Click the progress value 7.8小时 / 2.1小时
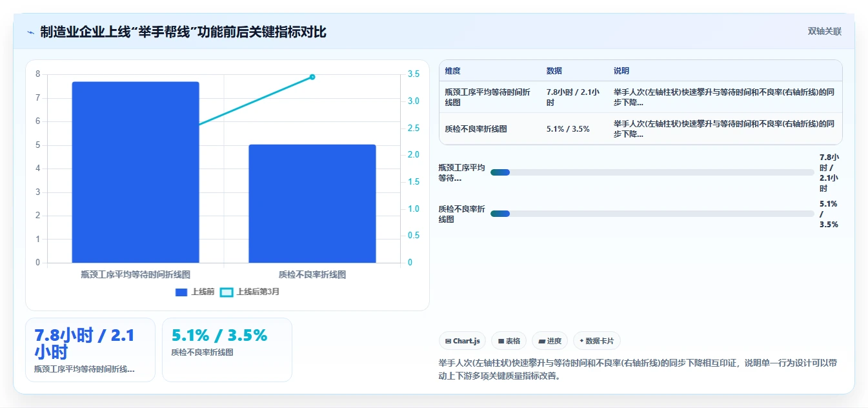 829,172
